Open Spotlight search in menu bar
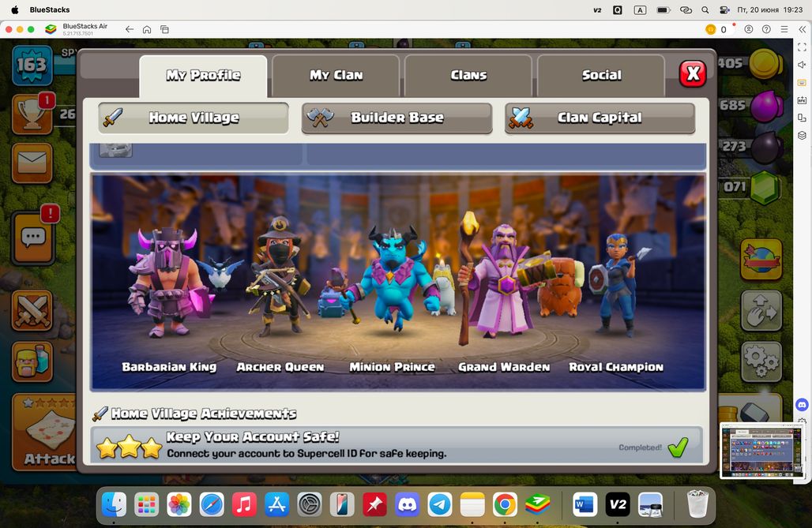Viewport: 812px width, 528px height. pos(705,9)
